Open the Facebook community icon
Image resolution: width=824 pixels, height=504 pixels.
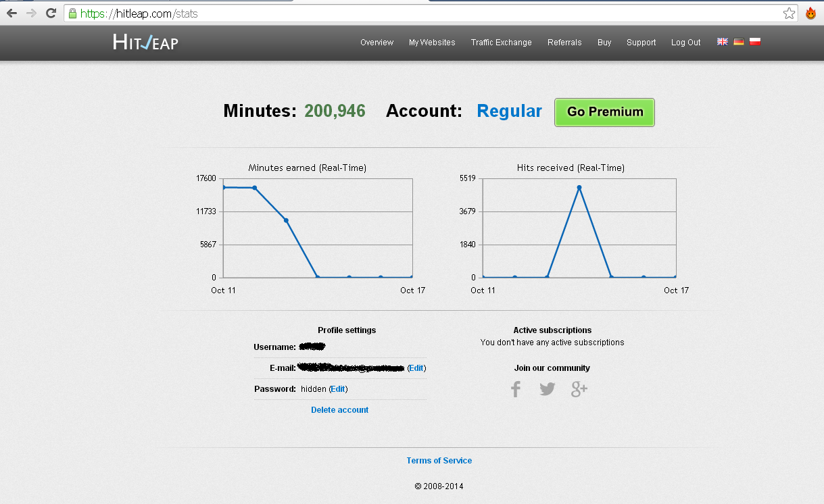516,389
